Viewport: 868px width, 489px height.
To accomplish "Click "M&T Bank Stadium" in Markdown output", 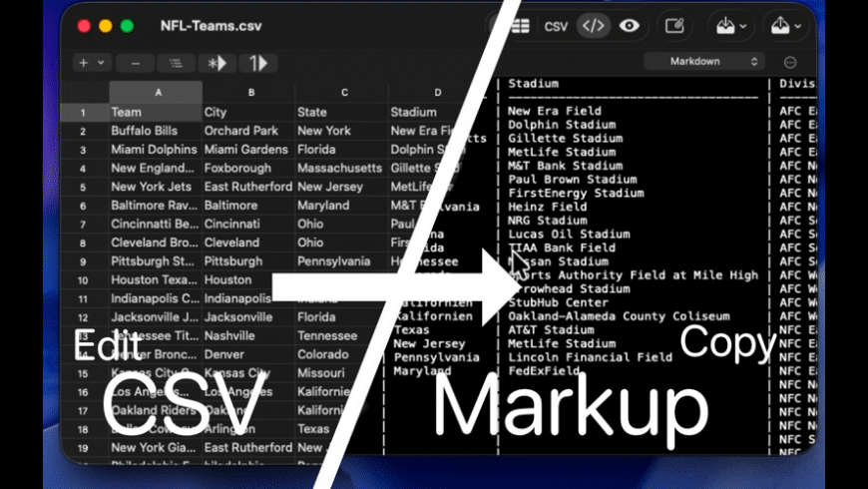I will coord(565,166).
